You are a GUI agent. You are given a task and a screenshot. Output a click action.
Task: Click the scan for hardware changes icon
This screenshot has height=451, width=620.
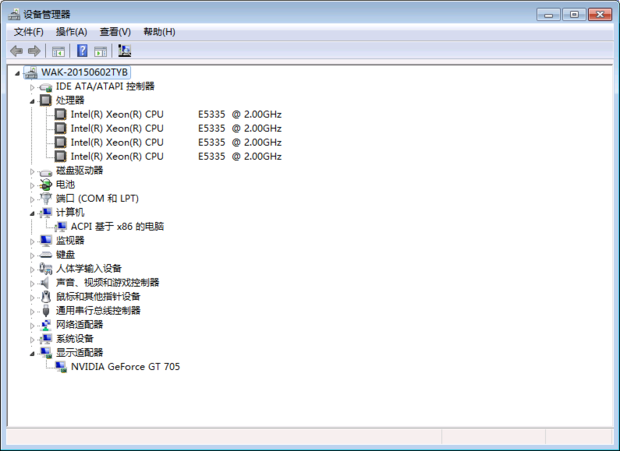125,51
